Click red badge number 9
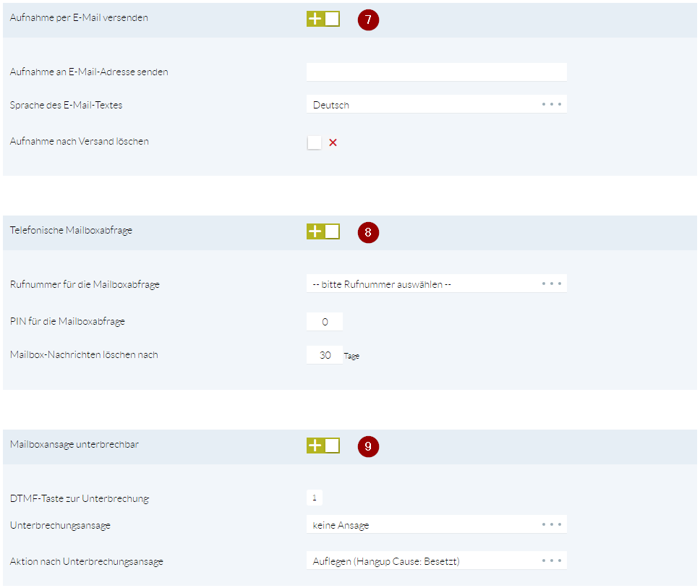The height and width of the screenshot is (588, 700). (x=368, y=446)
